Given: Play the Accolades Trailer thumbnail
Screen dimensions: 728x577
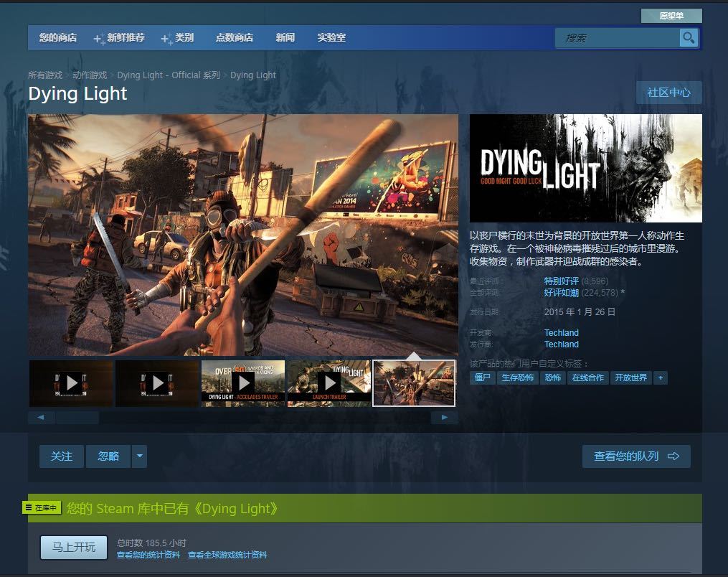Looking at the screenshot, I should [243, 383].
